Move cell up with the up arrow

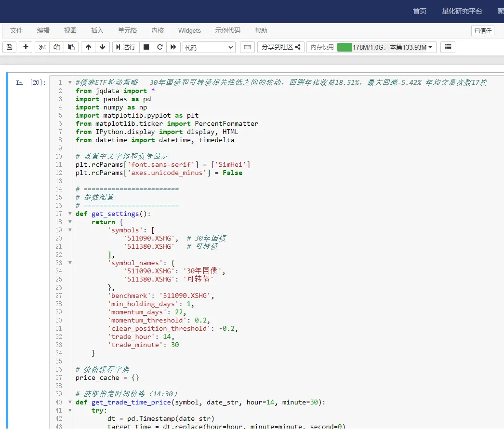click(88, 47)
